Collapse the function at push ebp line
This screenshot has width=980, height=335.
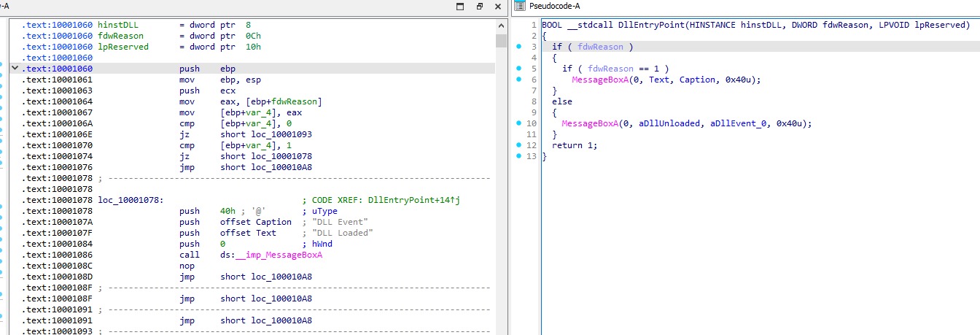click(x=14, y=69)
